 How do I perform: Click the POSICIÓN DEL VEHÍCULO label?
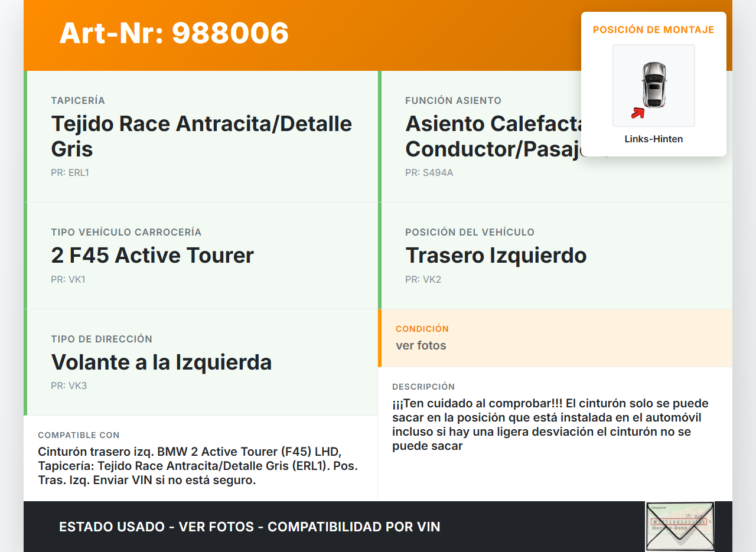pyautogui.click(x=470, y=233)
